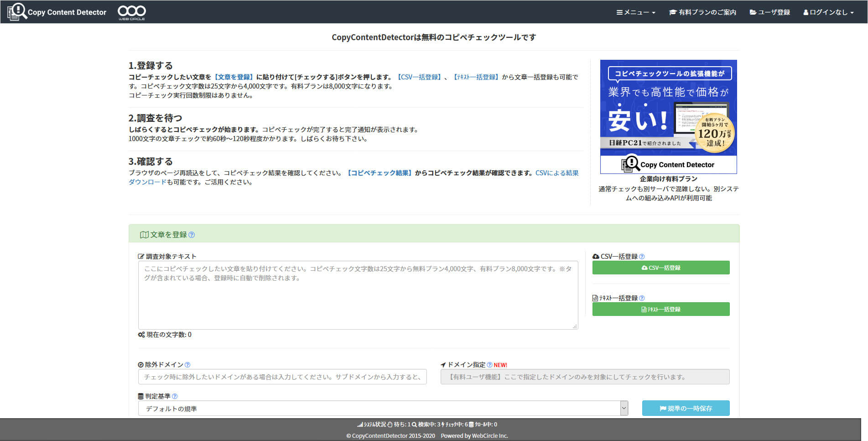Click the database icon beside 判定基準

pyautogui.click(x=140, y=396)
